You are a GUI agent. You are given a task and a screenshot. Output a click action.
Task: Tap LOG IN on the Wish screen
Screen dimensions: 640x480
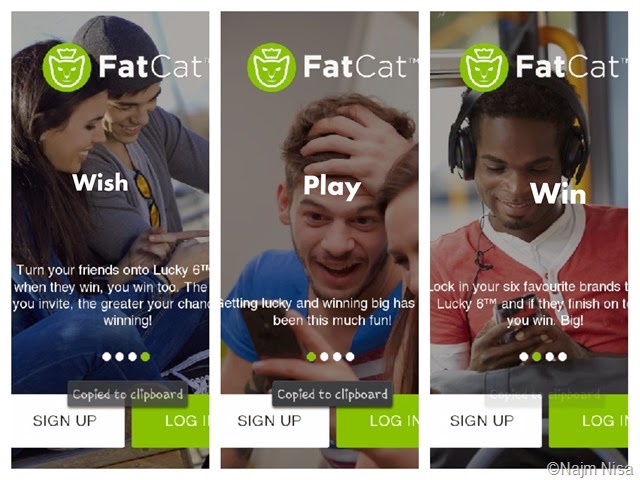(170, 421)
